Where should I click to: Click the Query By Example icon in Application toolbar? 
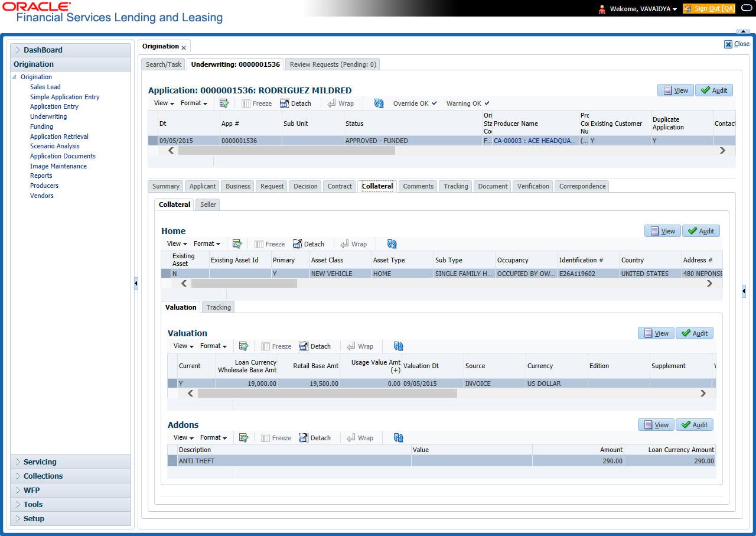coord(224,103)
